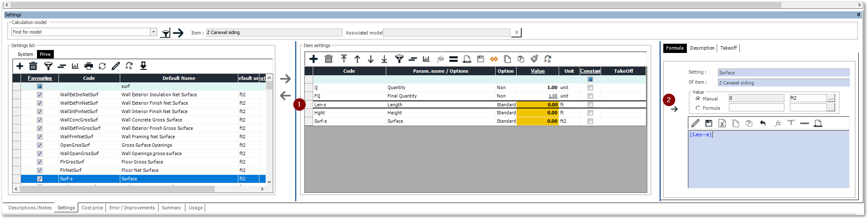Viewport: 868px width, 219px height.
Task: Click the Manual value input field
Action: point(756,98)
